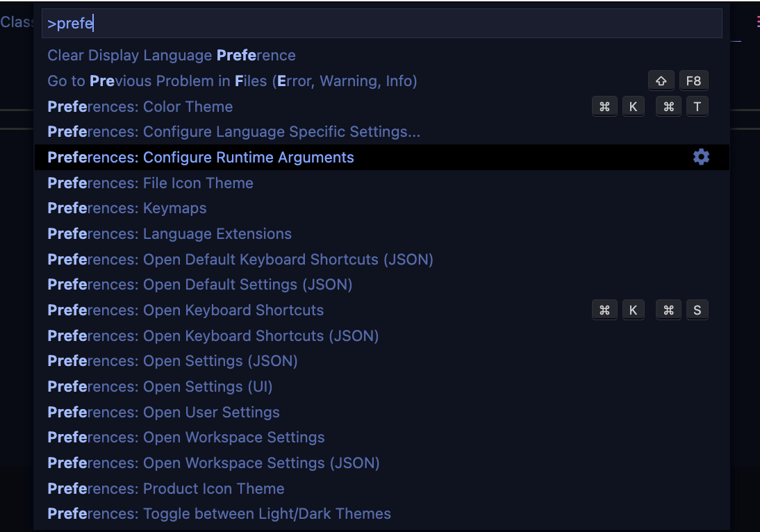Select Preferences: Open User Settings
The image size is (760, 532).
coord(163,412)
